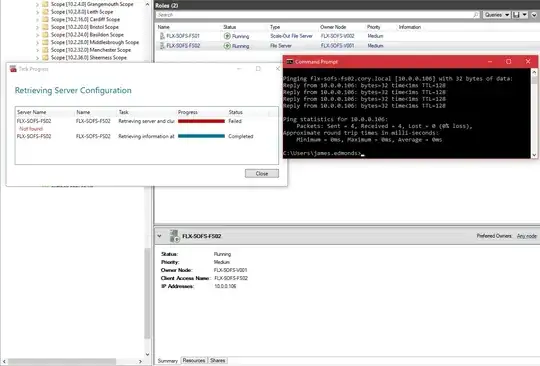Click the Running status icon for FLX-SOFS-FS02

pyautogui.click(x=227, y=45)
